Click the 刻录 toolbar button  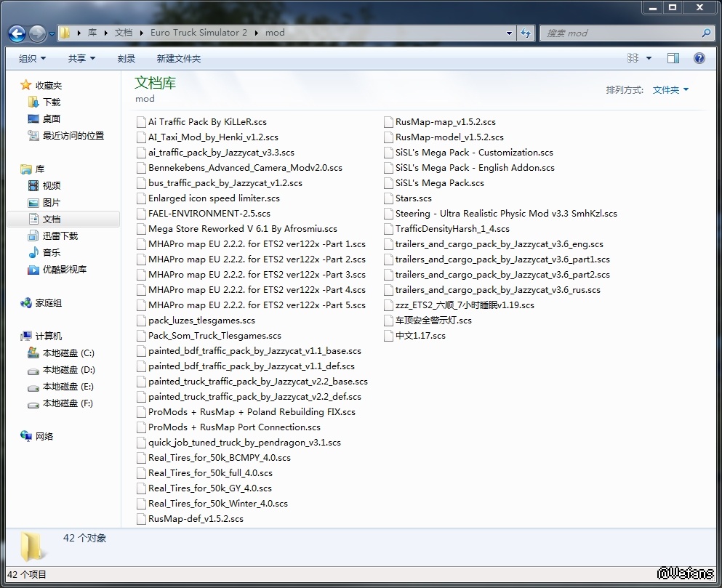pyautogui.click(x=127, y=58)
